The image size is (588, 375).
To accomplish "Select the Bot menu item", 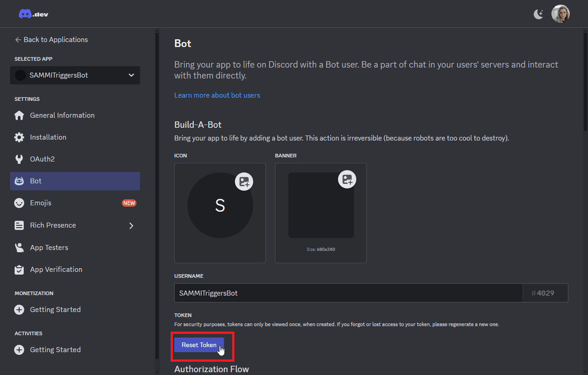I will [75, 181].
